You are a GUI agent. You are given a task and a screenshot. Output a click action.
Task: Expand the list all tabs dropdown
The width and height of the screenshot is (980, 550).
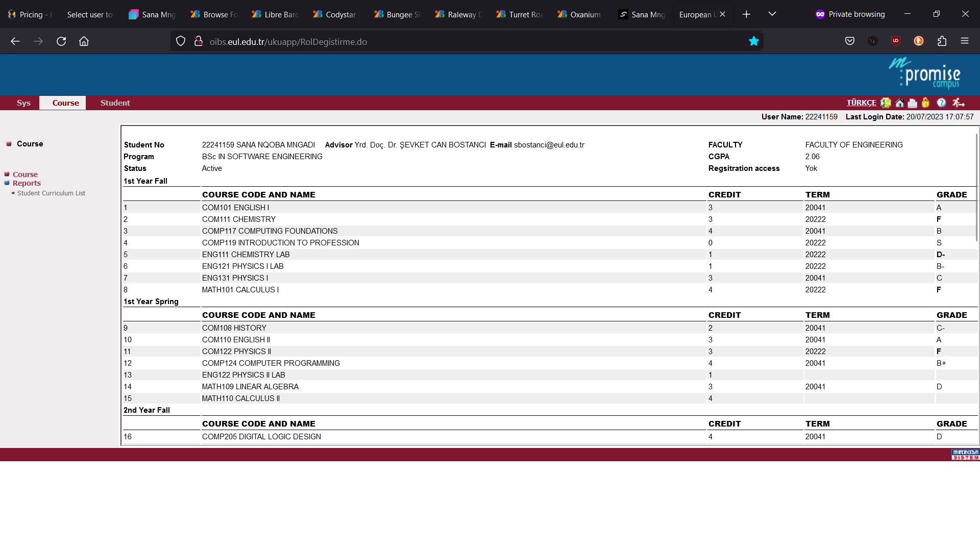pyautogui.click(x=772, y=14)
